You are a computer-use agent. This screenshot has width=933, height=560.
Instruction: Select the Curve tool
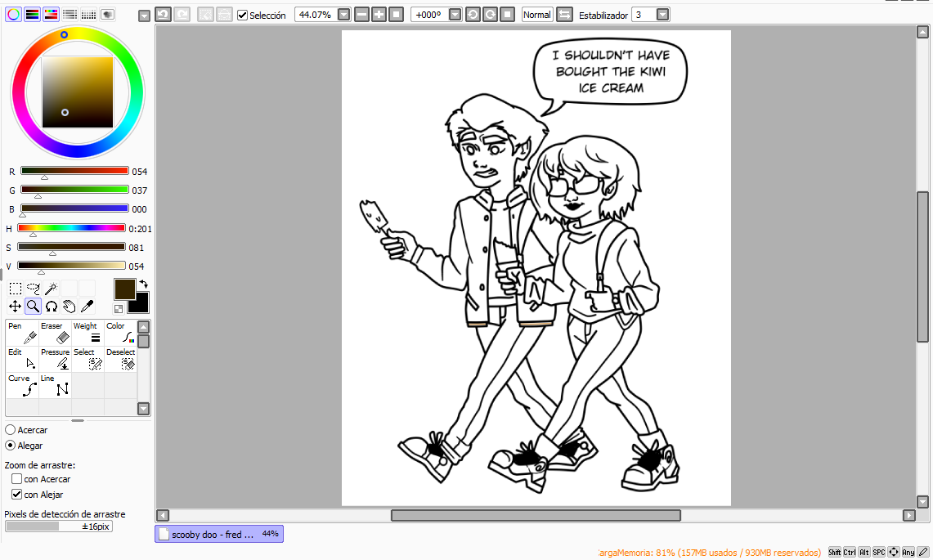[22, 386]
